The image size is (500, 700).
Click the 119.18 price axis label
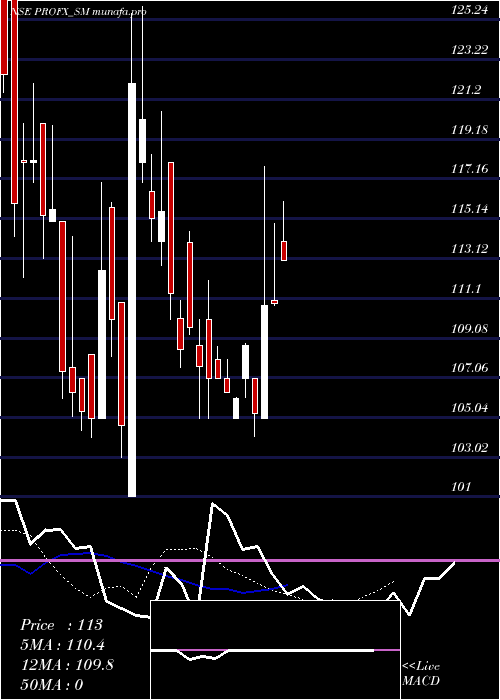[470, 130]
